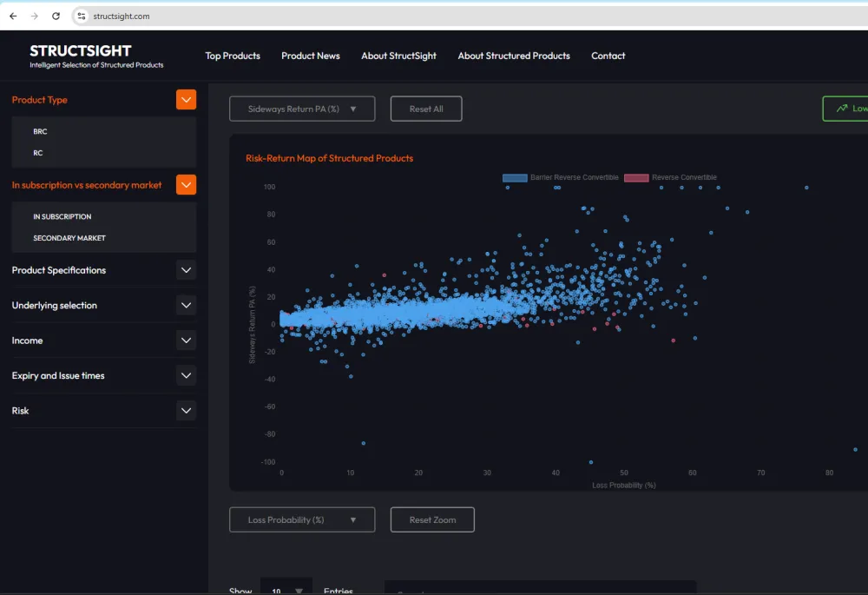Expand the Product Specifications section
The width and height of the screenshot is (868, 595).
tap(186, 270)
